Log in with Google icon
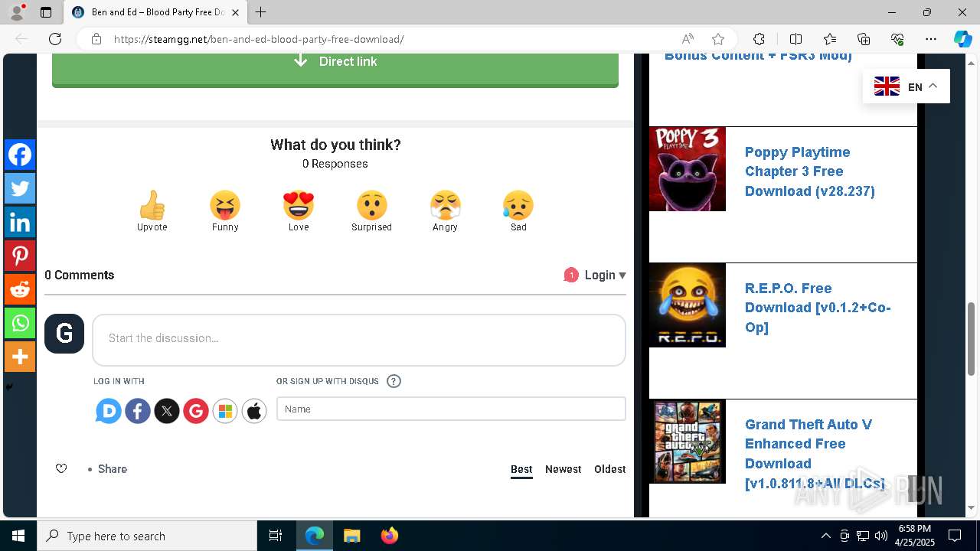980x551 pixels. (196, 411)
